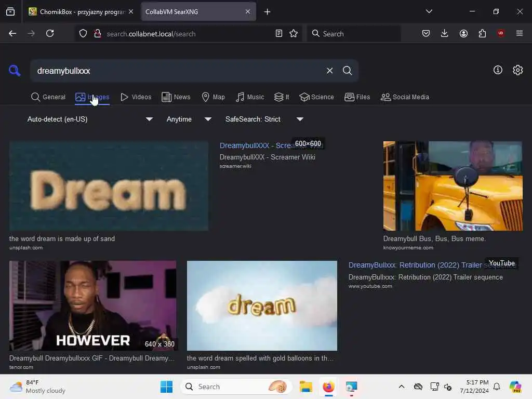Open the Windows Start menu

pyautogui.click(x=166, y=387)
